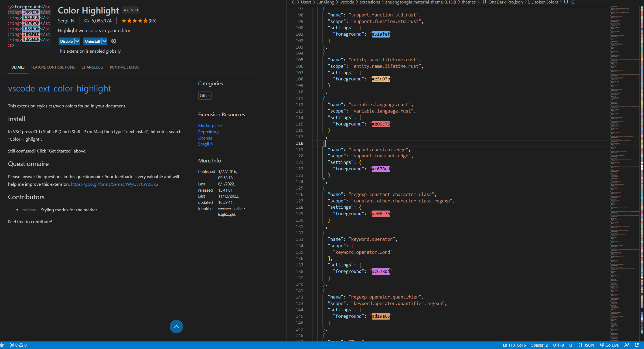This screenshot has width=644, height=349.
Task: Click the scroll-to-top arrow button
Action: click(176, 327)
